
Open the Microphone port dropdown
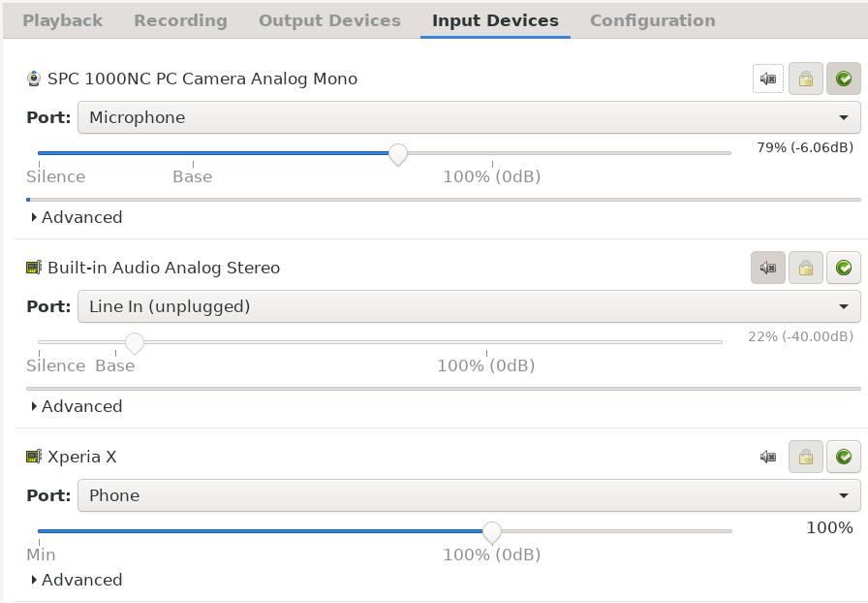pyautogui.click(x=469, y=117)
